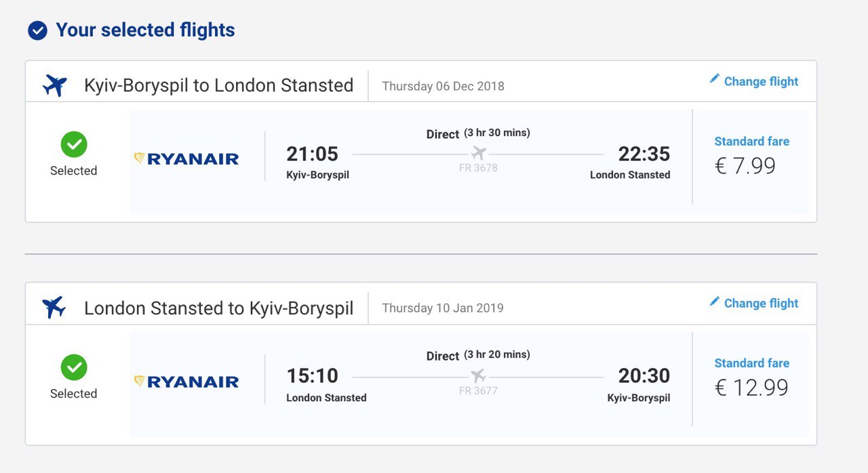868x473 pixels.
Task: Click the checkmark icon beside Your selected flights
Action: point(37,30)
